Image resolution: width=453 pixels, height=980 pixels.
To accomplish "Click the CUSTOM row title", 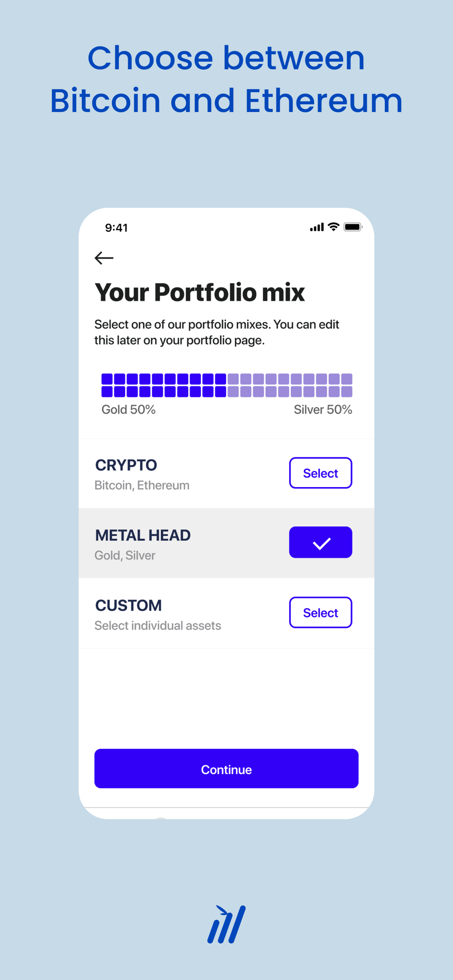I will click(128, 605).
